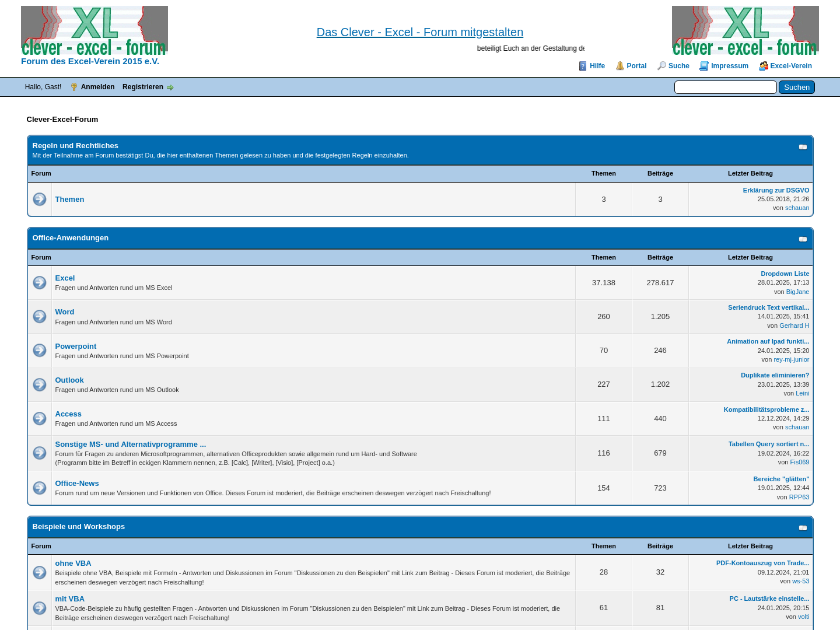Open user profile rey-mj-junior
The width and height of the screenshot is (840, 630).
pos(792,359)
